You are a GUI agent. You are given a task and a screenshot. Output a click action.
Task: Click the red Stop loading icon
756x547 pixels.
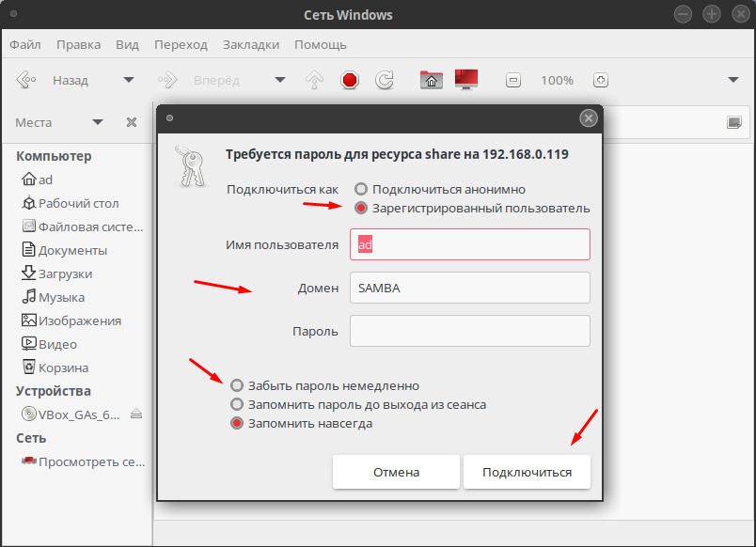point(350,80)
